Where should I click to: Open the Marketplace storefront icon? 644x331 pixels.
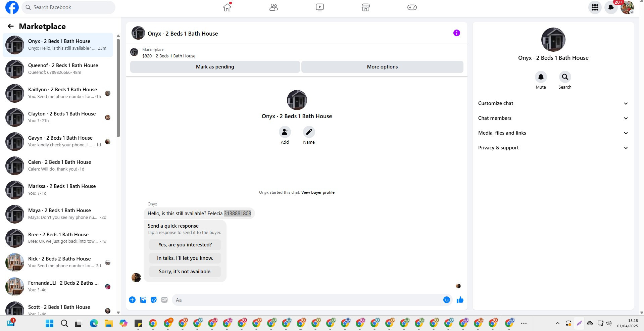click(x=366, y=7)
